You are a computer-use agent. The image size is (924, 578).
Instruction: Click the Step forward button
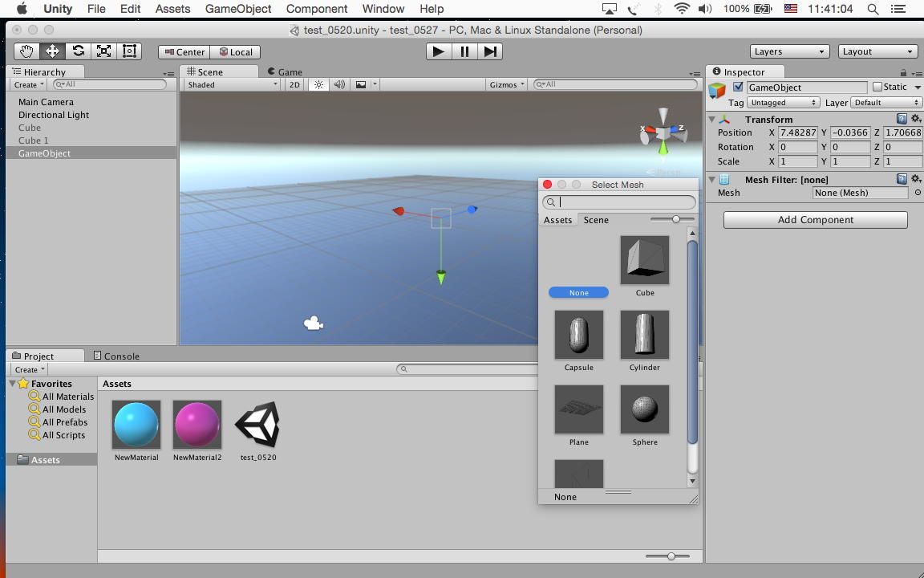coord(490,51)
